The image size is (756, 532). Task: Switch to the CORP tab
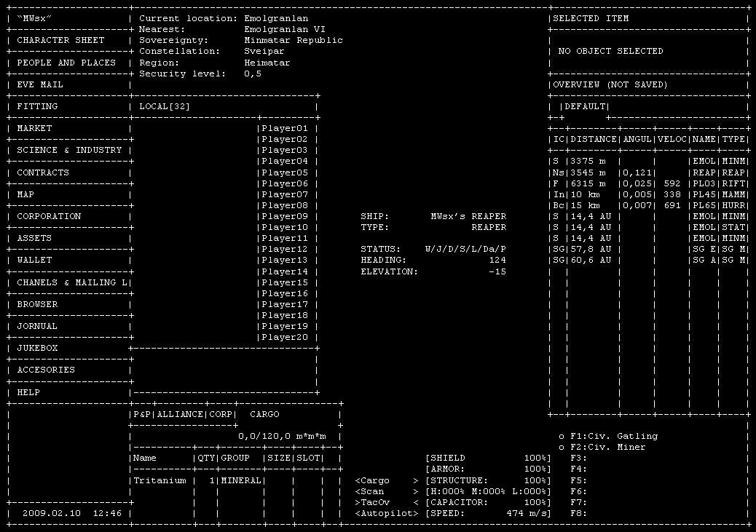[x=221, y=414]
